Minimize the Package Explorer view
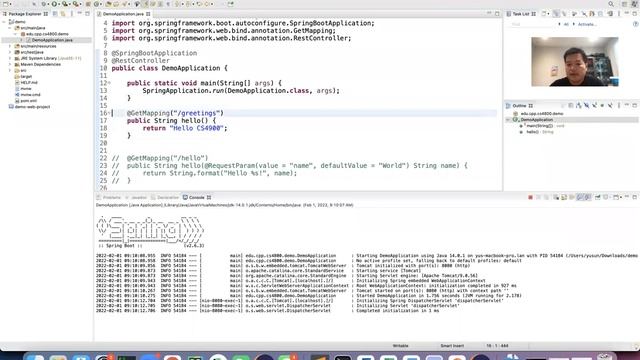The width and height of the screenshot is (640, 360). 80,14
